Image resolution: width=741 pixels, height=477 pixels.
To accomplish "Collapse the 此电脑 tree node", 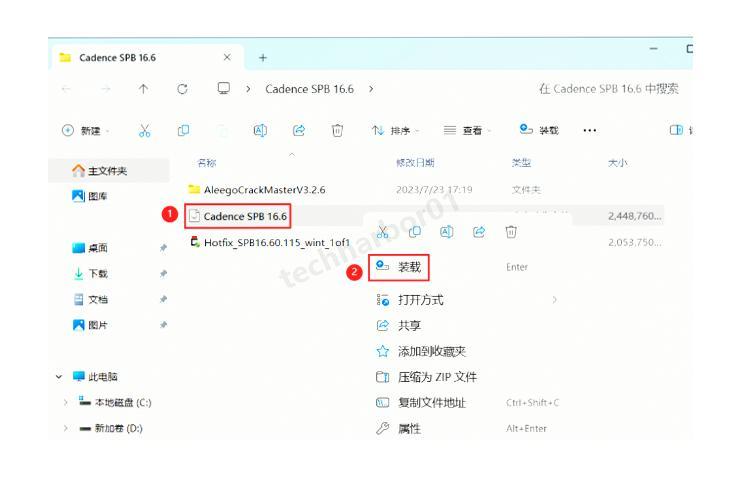I will (x=59, y=377).
